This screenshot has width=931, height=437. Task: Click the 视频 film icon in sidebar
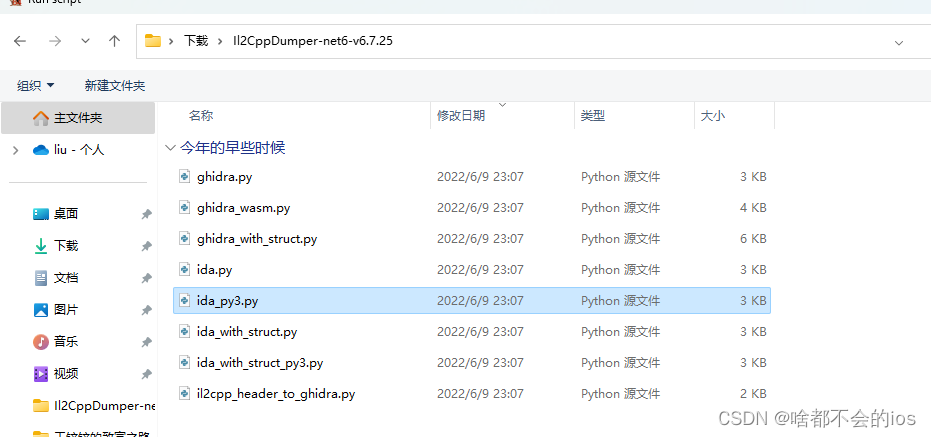pyautogui.click(x=40, y=374)
